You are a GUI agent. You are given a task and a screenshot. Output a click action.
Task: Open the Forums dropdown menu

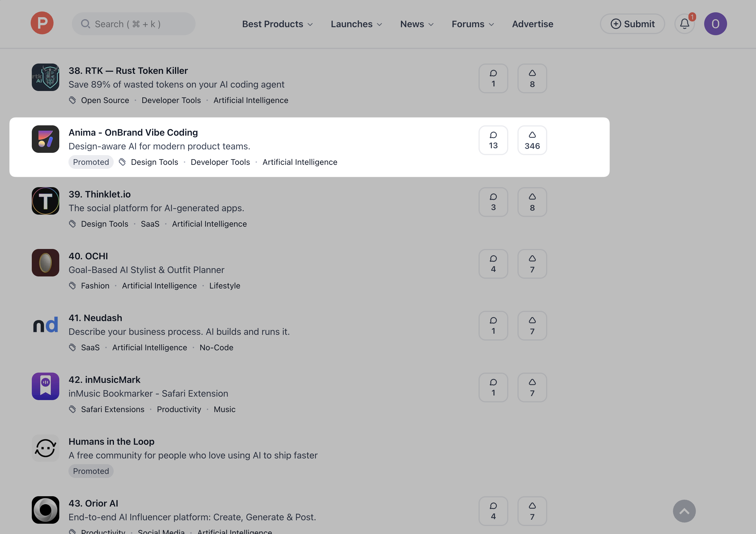click(472, 24)
